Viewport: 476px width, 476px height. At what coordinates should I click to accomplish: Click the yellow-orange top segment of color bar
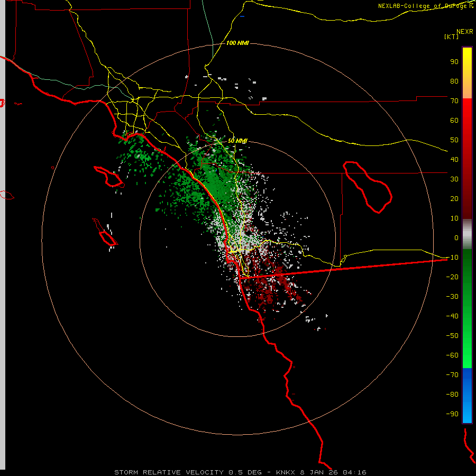467,73
